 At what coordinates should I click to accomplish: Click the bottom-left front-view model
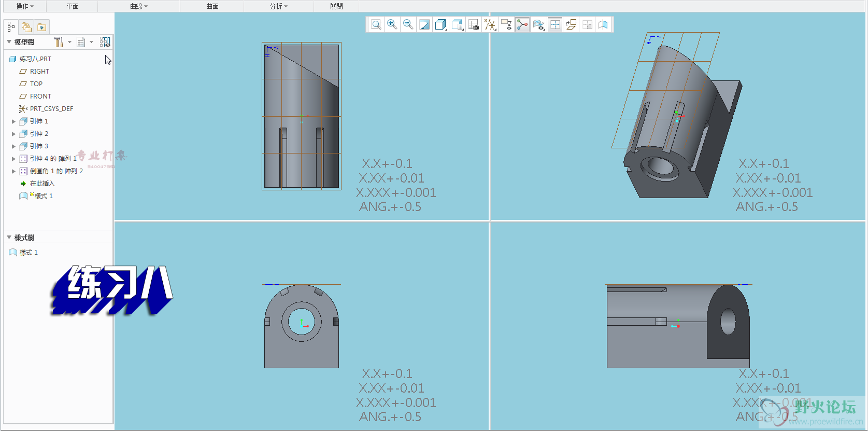(x=302, y=326)
